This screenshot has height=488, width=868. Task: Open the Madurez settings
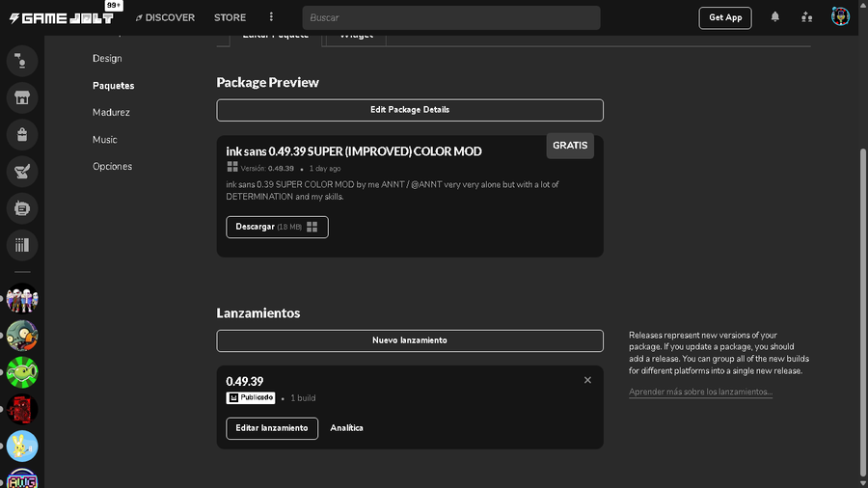111,112
